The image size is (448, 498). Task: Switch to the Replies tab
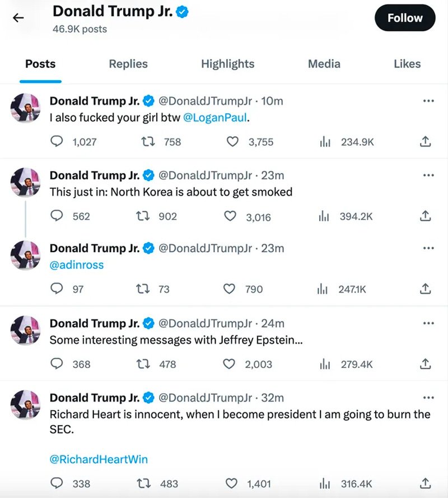click(128, 64)
